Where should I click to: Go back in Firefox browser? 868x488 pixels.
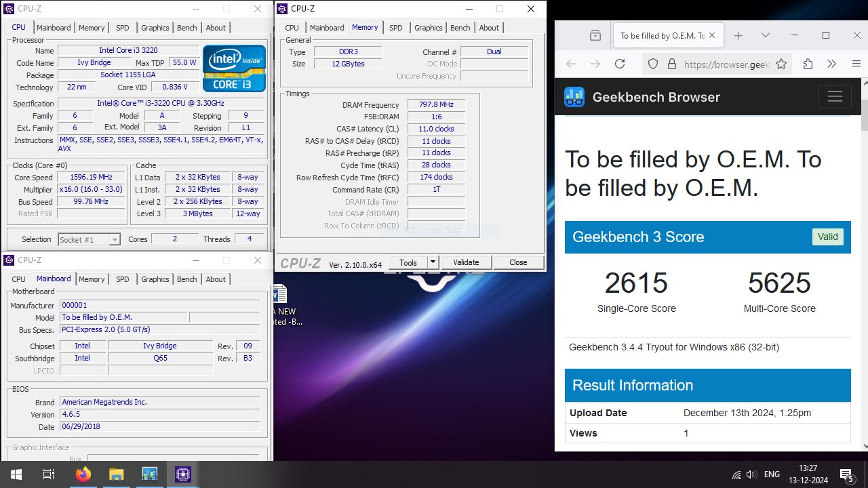(571, 64)
